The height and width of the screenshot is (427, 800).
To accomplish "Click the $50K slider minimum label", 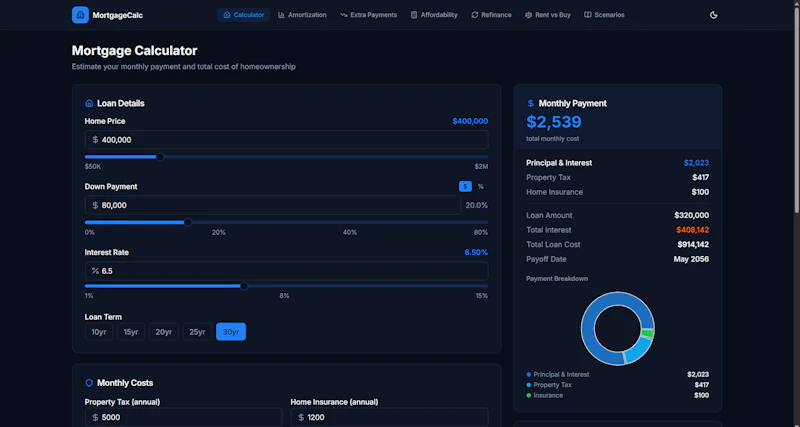I will point(93,167).
